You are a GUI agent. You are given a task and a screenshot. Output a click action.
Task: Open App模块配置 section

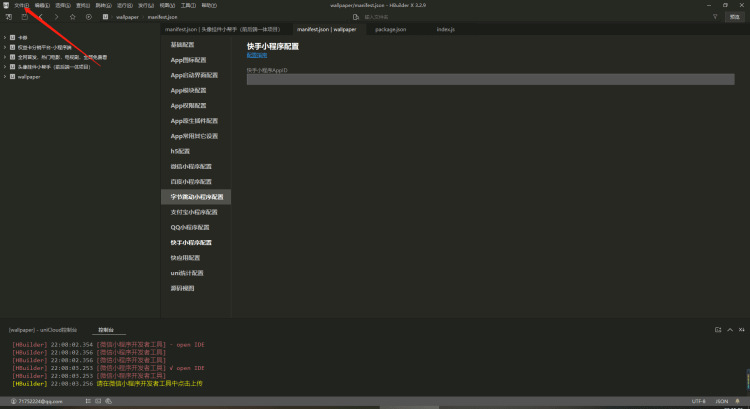coord(188,90)
